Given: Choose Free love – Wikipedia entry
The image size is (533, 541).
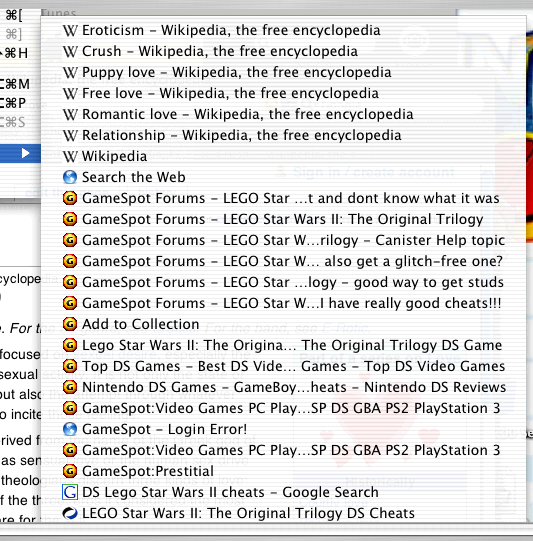Looking at the screenshot, I should (x=284, y=94).
